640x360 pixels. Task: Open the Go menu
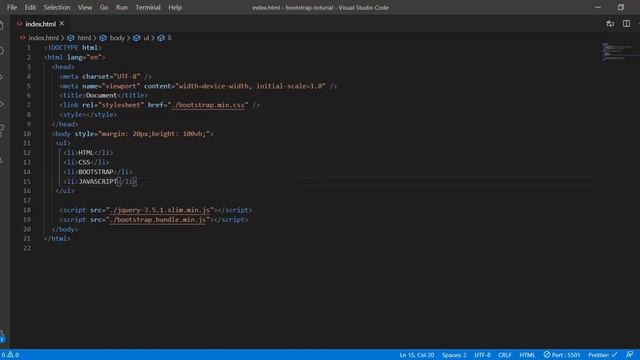click(104, 7)
